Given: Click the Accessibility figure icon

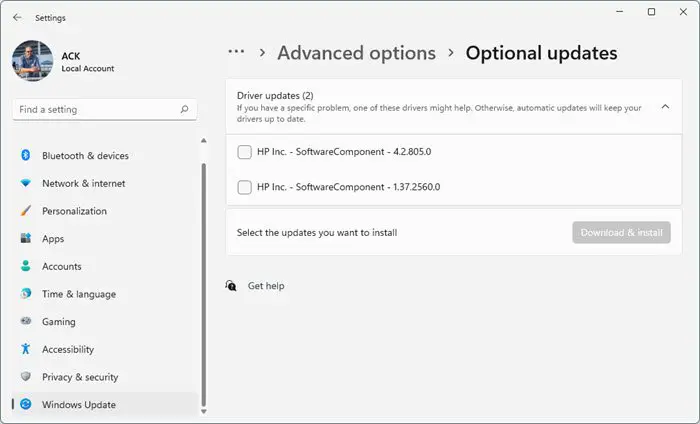Looking at the screenshot, I should click(26, 350).
